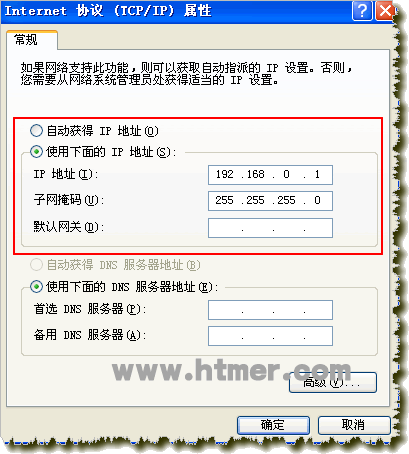
Task: Click the first octet of IP 地址 field
Action: click(225, 174)
